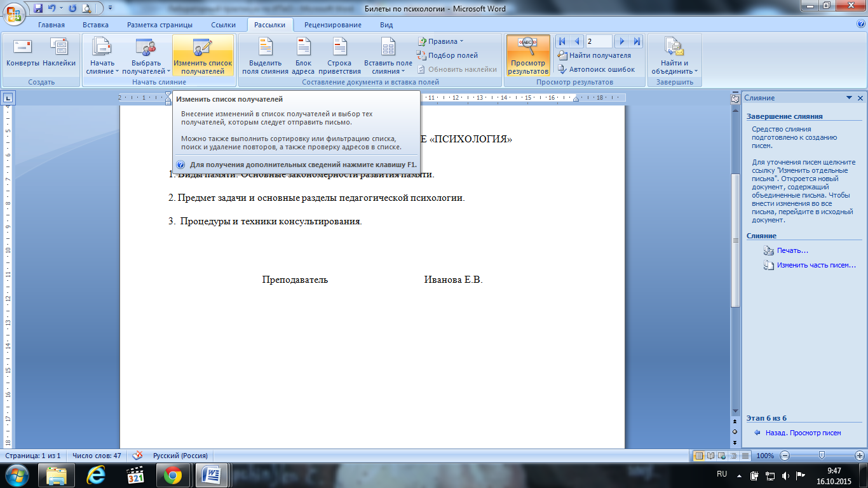The height and width of the screenshot is (488, 868).
Task: Expand Finish & Merge (Найти и объединить) dropdown
Action: (x=674, y=55)
